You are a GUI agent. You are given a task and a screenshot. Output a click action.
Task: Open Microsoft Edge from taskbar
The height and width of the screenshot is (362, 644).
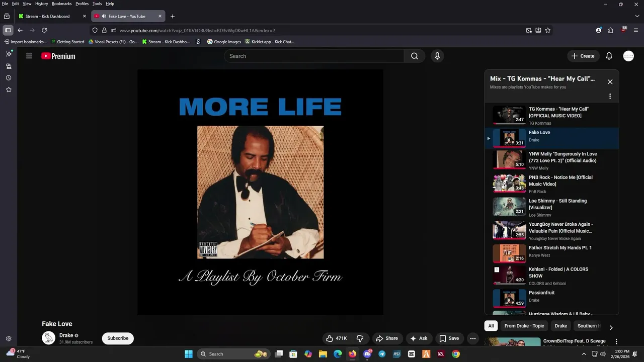click(x=338, y=354)
